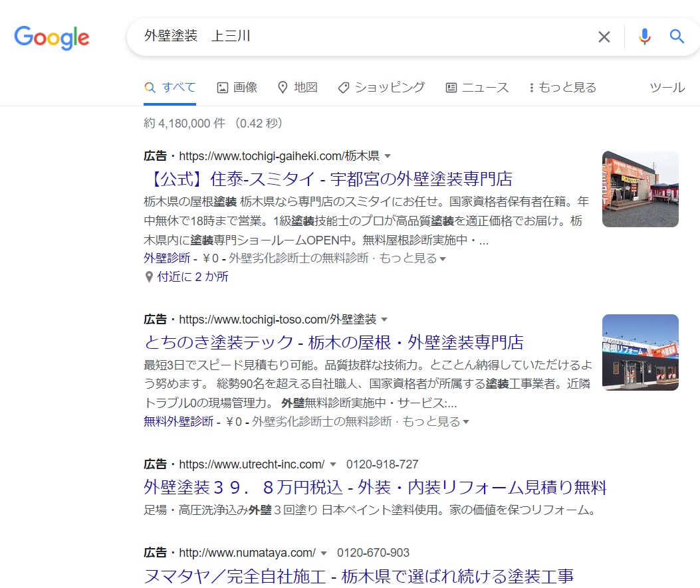Click phone number 0120-918-727

tap(382, 464)
